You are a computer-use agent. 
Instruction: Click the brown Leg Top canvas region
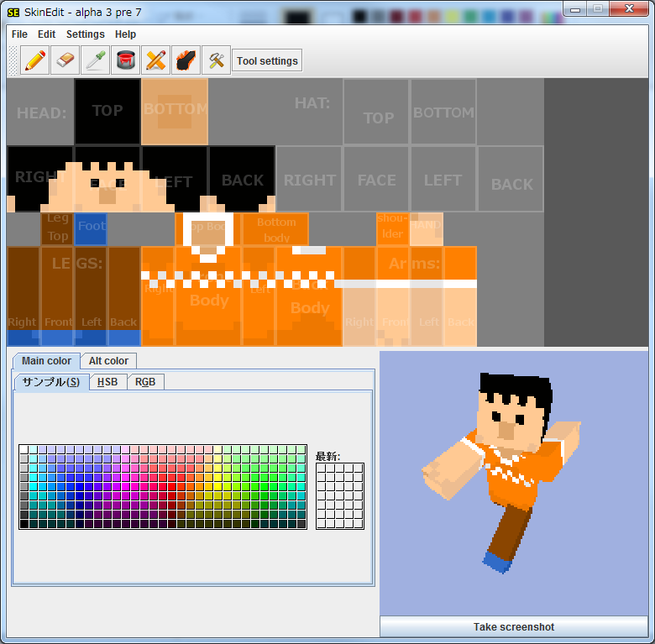[57, 229]
